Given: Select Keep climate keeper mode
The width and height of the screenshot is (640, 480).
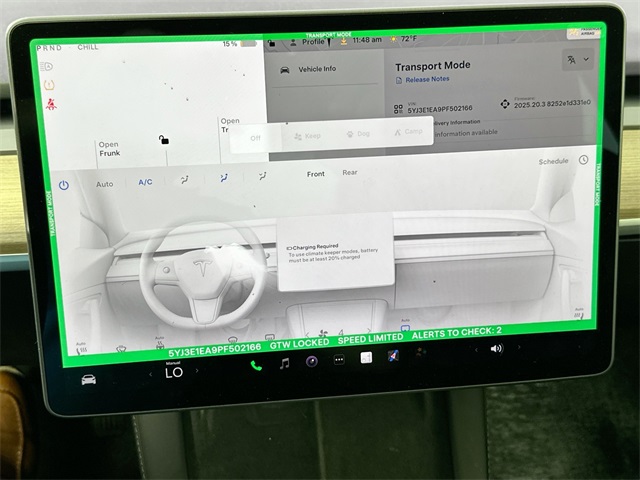Looking at the screenshot, I should click(x=307, y=136).
